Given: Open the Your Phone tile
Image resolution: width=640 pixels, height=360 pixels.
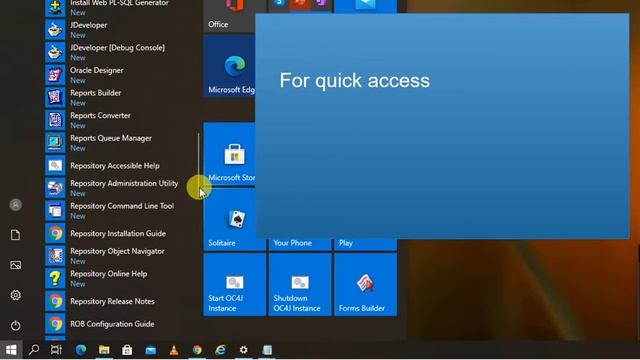Looking at the screenshot, I should point(300,244).
